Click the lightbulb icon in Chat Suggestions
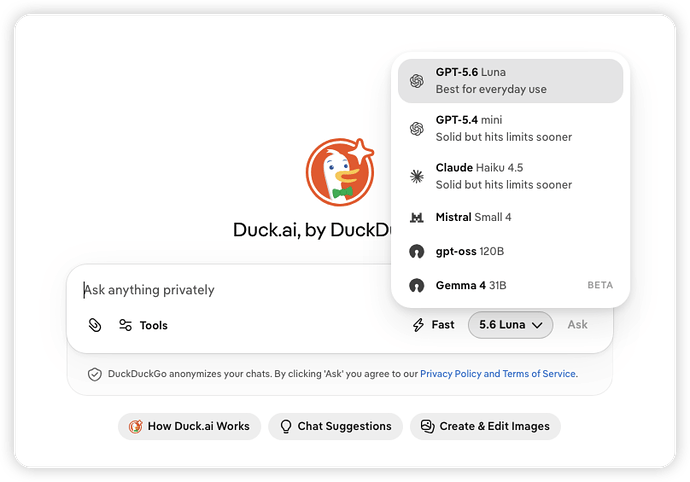The image size is (690, 482). coord(286,426)
